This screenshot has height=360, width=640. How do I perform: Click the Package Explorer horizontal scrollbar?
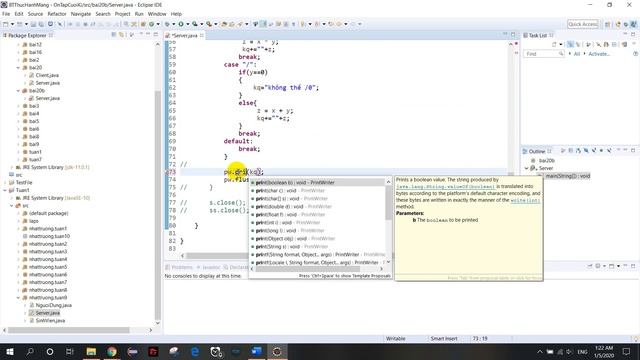[x=69, y=330]
